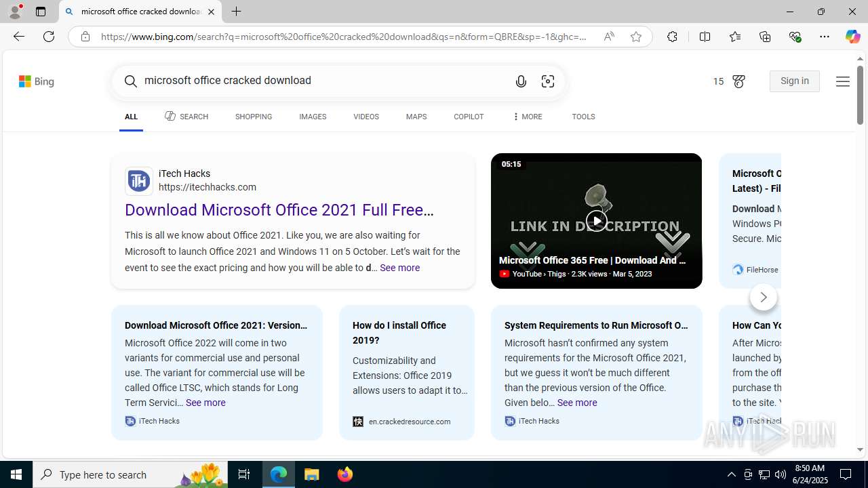Switch to the SEARCH tab

(186, 117)
